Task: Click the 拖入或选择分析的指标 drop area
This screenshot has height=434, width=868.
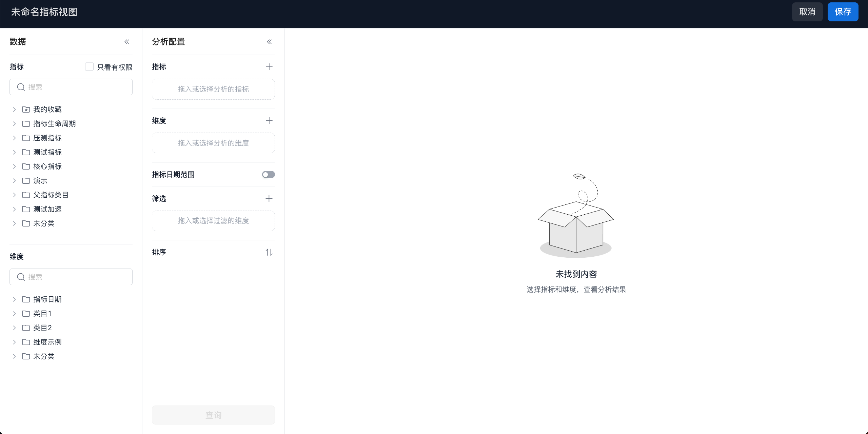Action: click(213, 89)
